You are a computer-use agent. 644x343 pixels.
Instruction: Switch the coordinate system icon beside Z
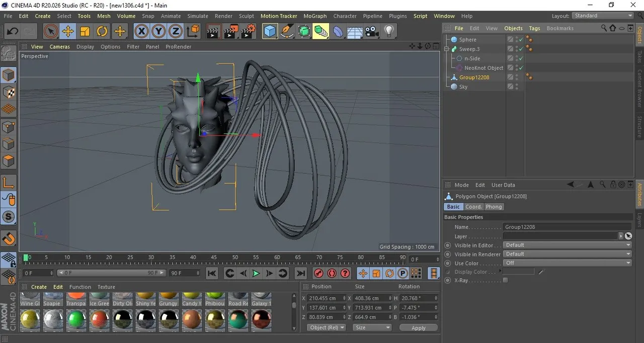tap(193, 31)
